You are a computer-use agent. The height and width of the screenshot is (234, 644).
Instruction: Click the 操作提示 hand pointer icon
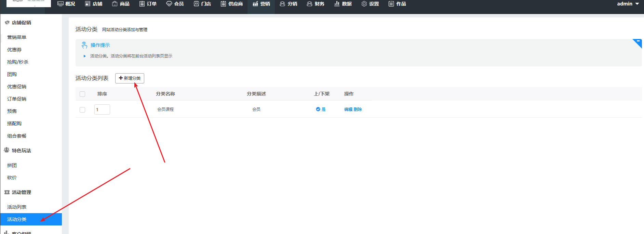[84, 45]
